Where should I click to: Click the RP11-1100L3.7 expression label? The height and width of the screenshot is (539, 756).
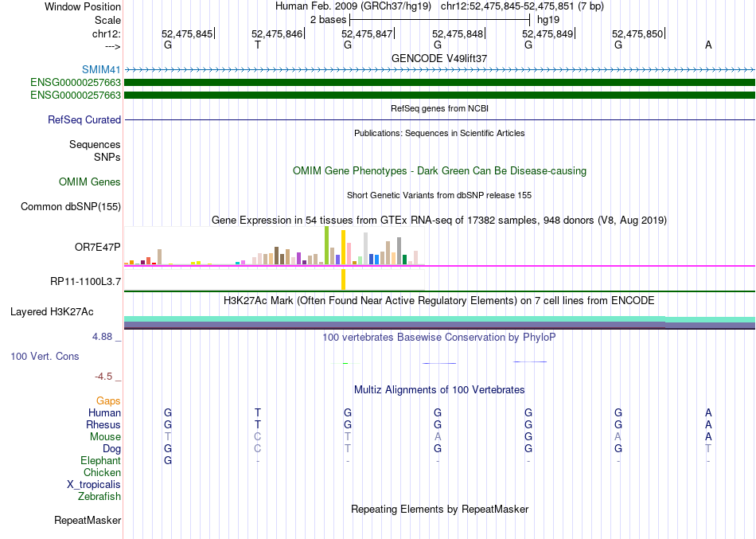85,281
